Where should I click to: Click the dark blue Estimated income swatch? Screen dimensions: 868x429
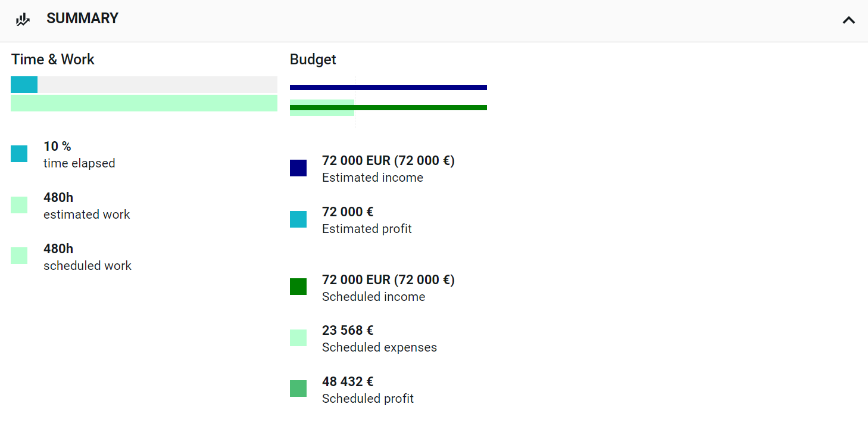pyautogui.click(x=298, y=168)
